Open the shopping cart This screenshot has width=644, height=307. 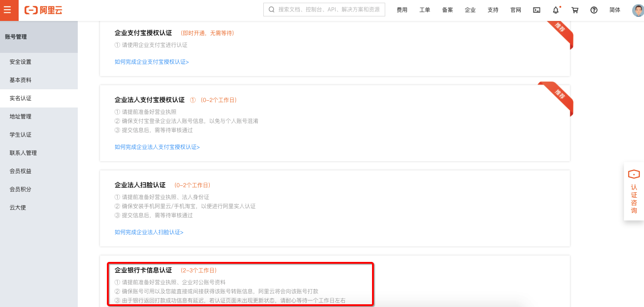point(575,10)
